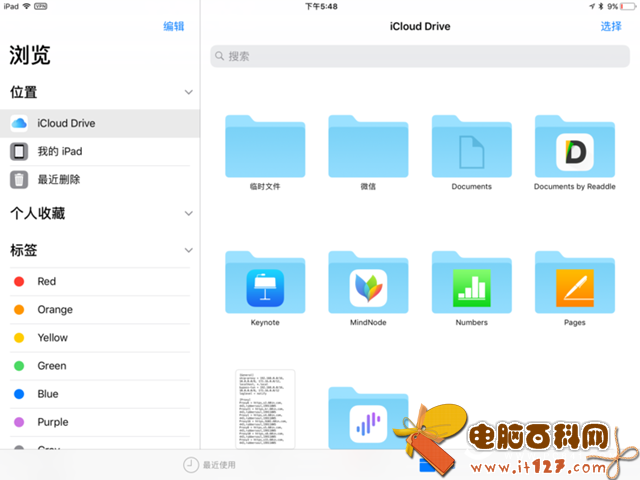Tap the VPN status indicator
This screenshot has width=640, height=480.
[x=40, y=6]
